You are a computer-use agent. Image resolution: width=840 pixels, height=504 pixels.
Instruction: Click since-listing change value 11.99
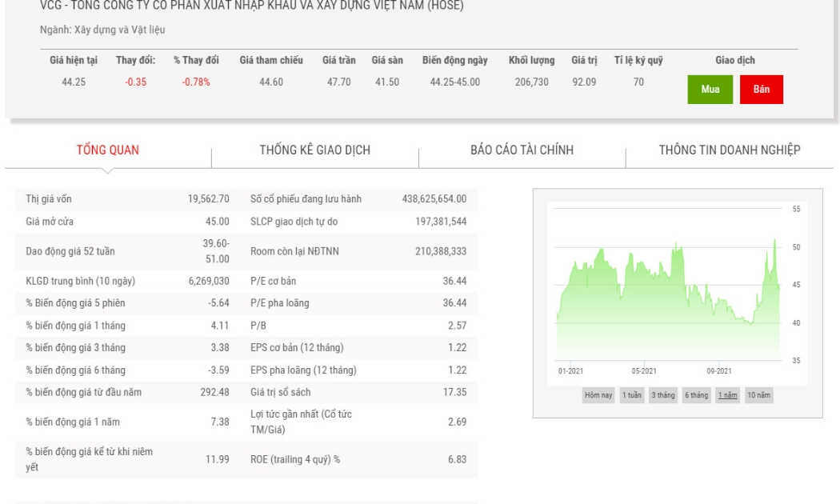point(218,459)
